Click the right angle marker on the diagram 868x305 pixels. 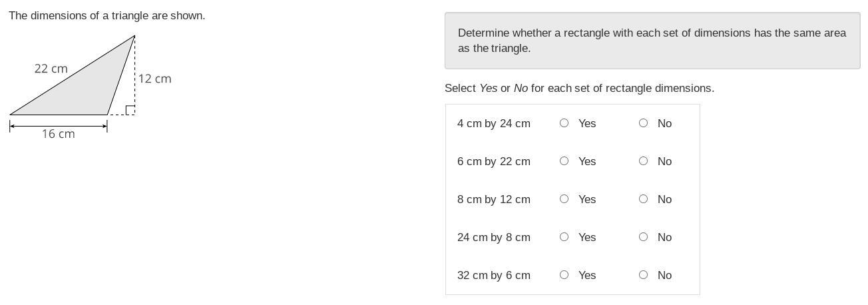coord(130,110)
